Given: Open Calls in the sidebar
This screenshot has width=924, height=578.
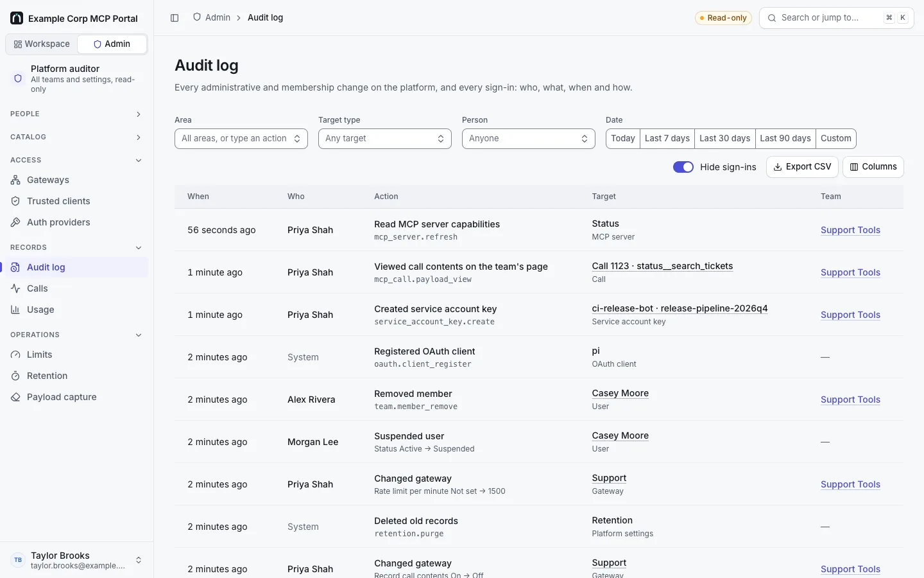Looking at the screenshot, I should point(76,288).
